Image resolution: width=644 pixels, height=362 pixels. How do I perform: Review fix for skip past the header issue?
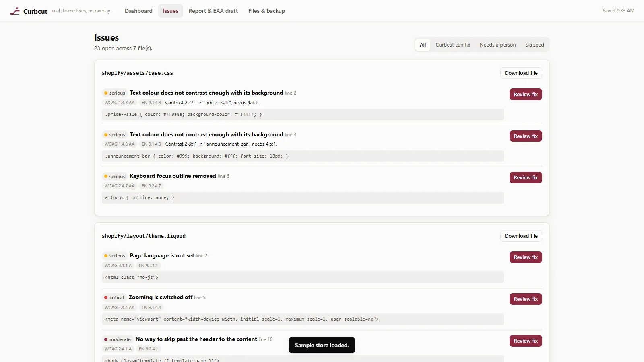[526, 341]
